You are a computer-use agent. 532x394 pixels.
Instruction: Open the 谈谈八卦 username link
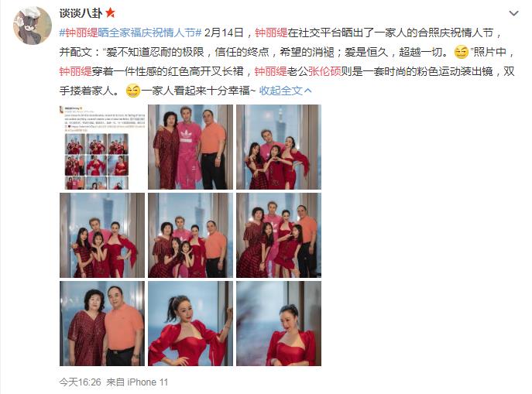81,13
